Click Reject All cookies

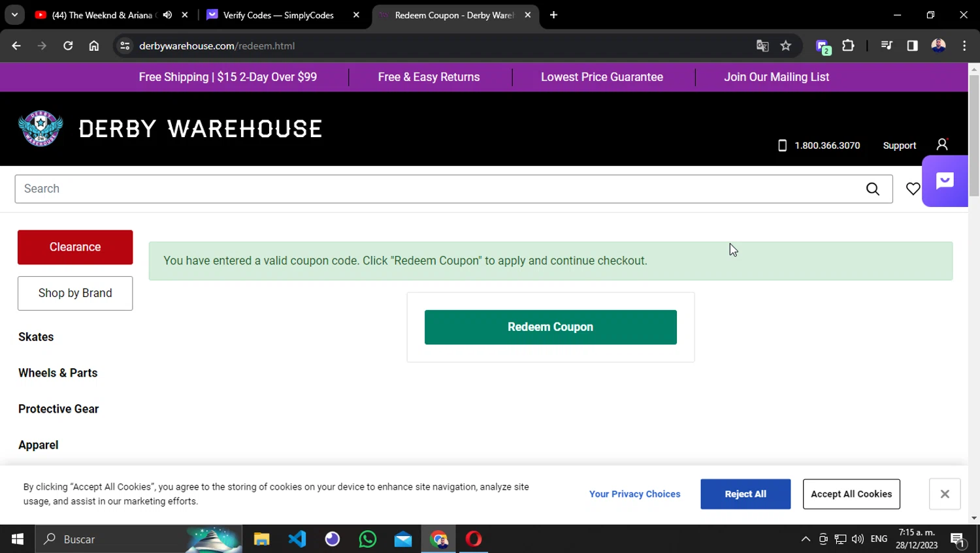coord(745,494)
